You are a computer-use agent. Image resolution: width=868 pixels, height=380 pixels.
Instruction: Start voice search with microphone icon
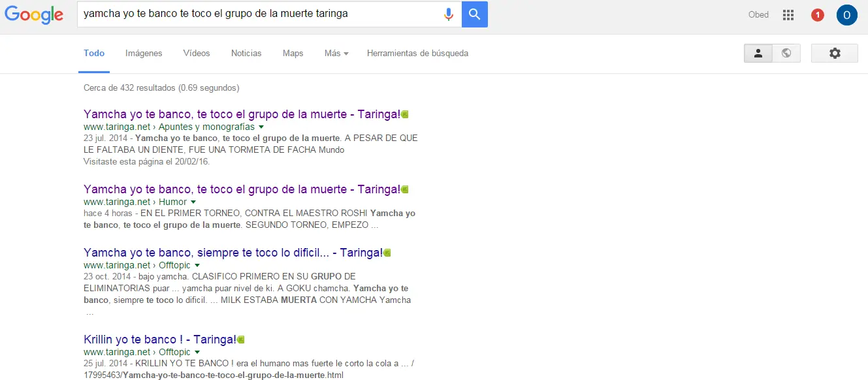point(448,14)
